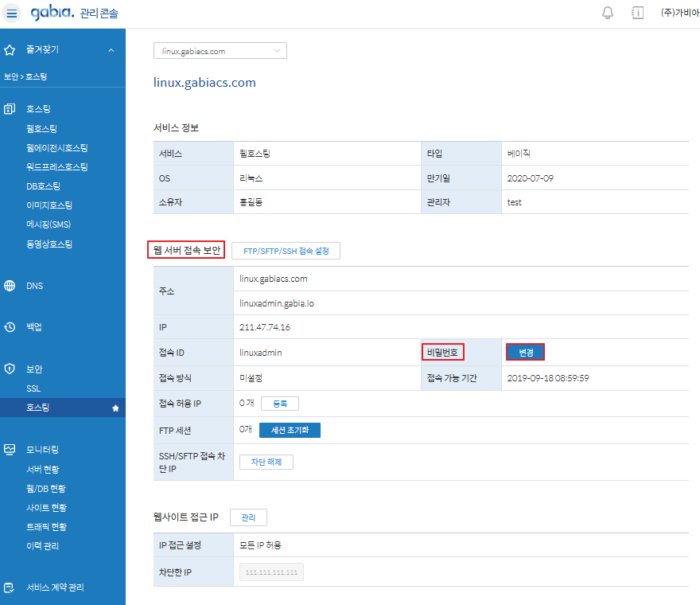
Task: Click the notification bell icon
Action: tap(608, 13)
